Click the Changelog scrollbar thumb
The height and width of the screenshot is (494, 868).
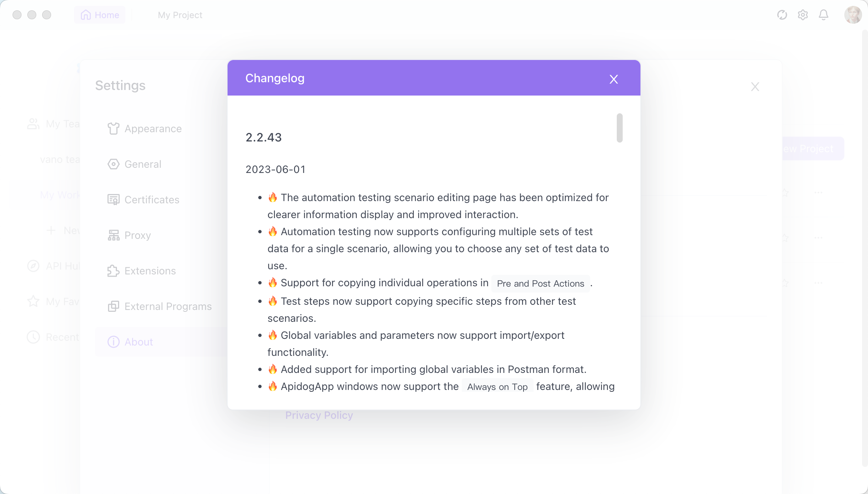tap(619, 128)
